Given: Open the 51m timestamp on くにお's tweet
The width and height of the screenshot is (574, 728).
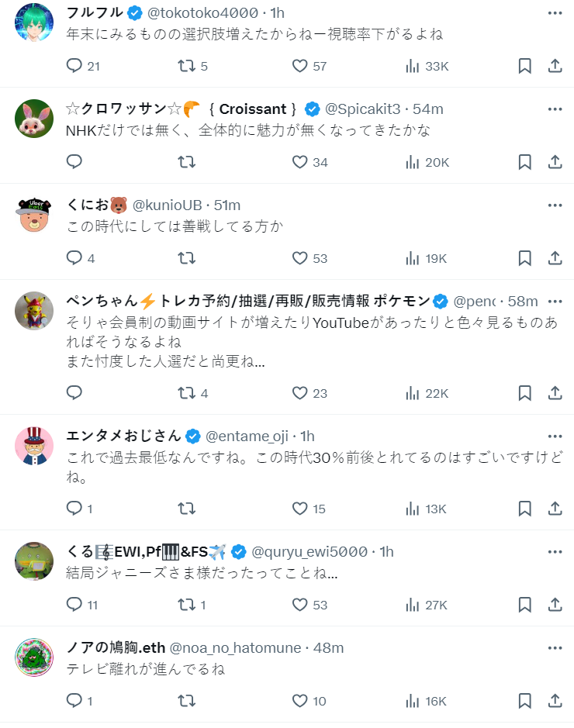Looking at the screenshot, I should (227, 205).
